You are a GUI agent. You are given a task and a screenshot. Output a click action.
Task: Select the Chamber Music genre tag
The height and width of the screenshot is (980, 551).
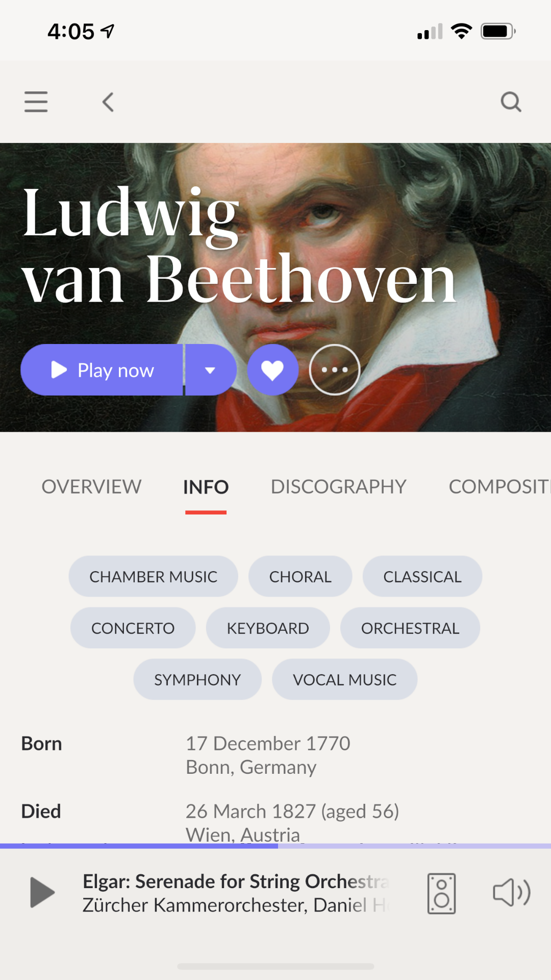[x=153, y=577]
